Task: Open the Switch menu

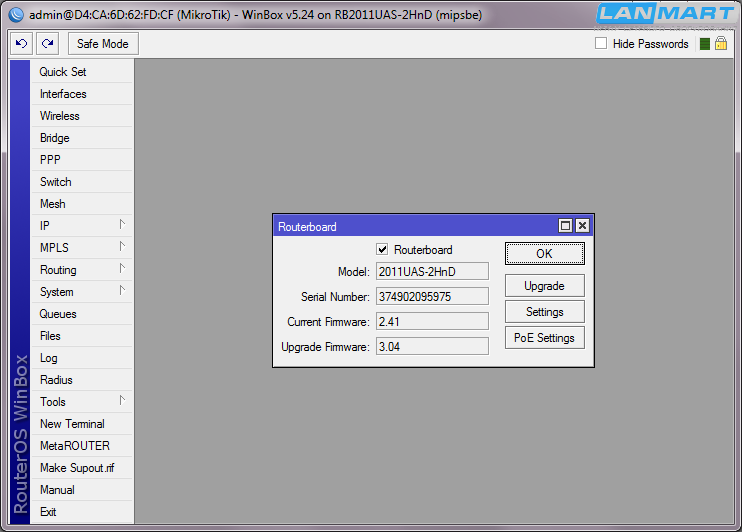Action: click(81, 182)
